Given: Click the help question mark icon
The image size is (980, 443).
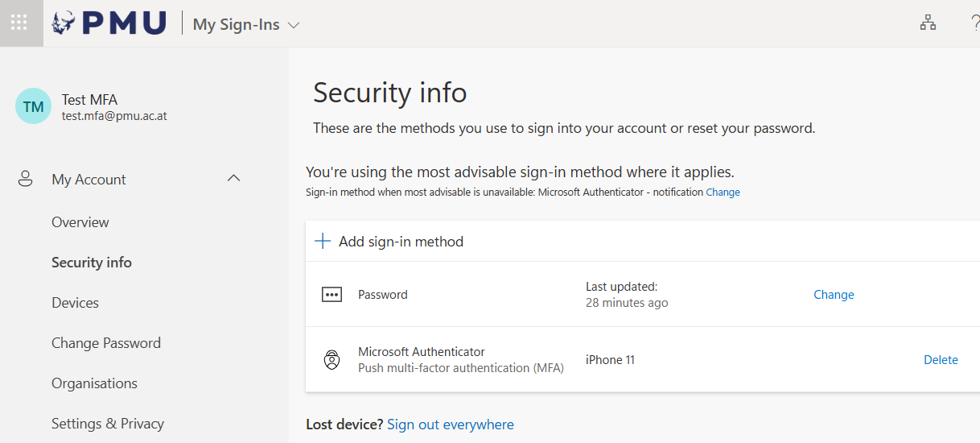Looking at the screenshot, I should click(974, 23).
